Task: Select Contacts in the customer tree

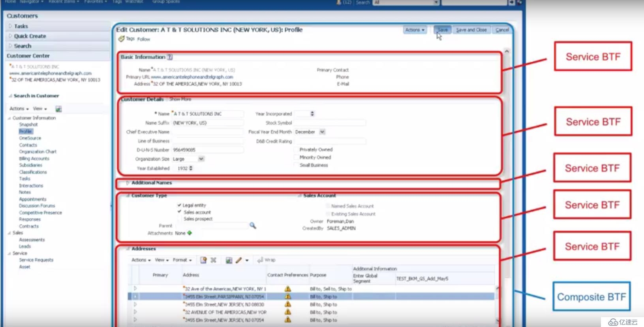Action: [x=28, y=145]
